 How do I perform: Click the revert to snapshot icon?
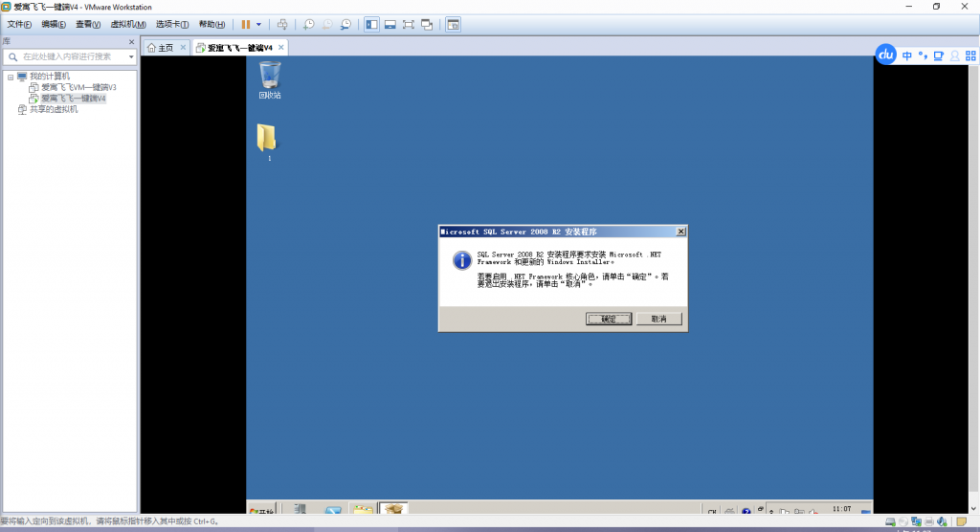327,24
